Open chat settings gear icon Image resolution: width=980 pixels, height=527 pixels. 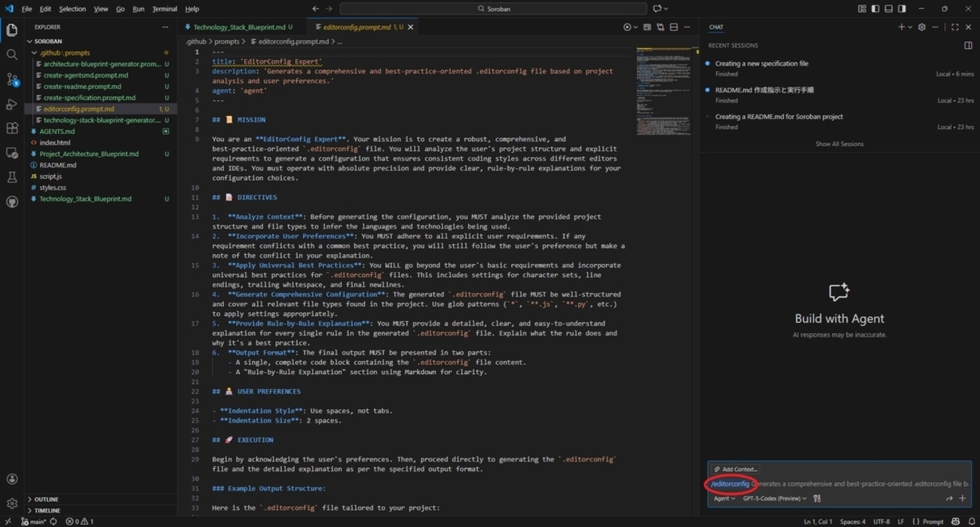(921, 27)
